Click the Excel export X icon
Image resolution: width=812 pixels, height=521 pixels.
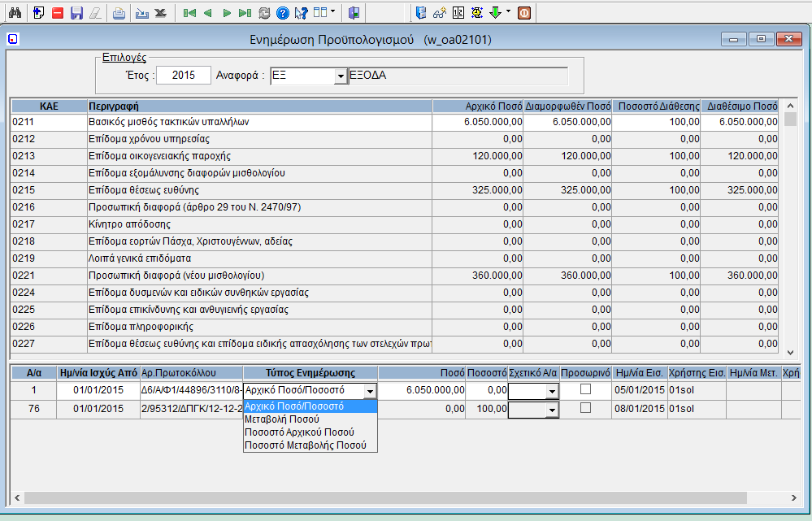click(161, 13)
